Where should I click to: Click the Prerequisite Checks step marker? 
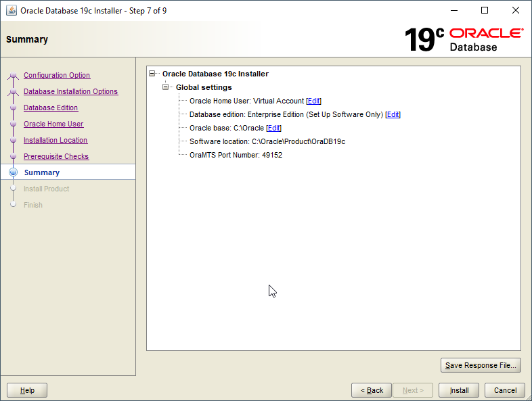coord(14,156)
